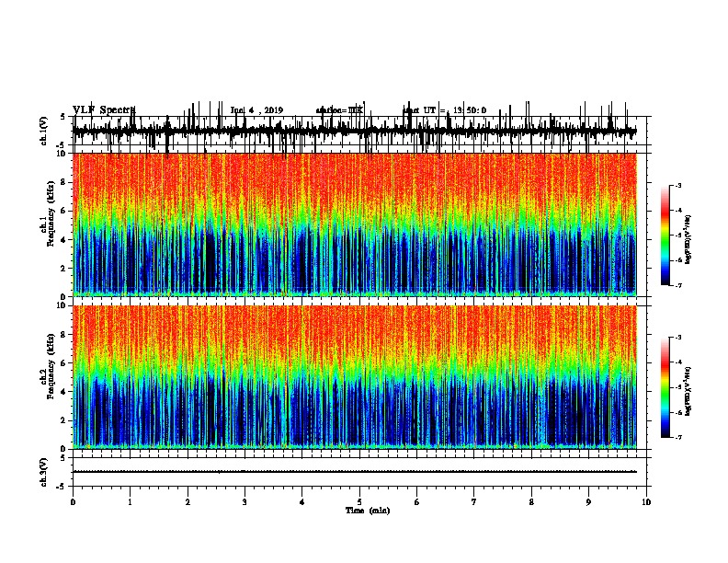Click the "9" minute tick label

click(x=588, y=502)
